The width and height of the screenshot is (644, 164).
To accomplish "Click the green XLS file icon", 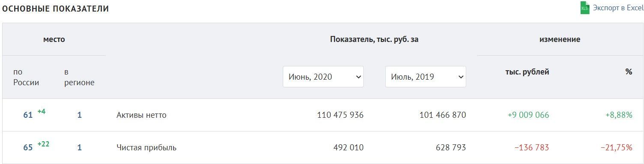I will tap(585, 8).
